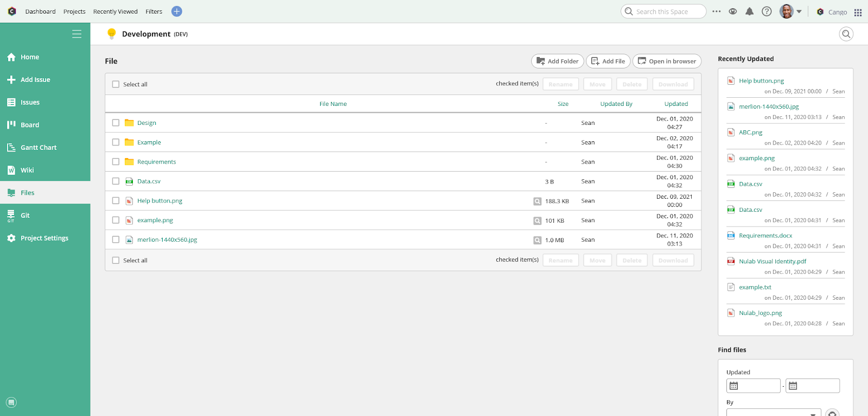Check the top Select all checkbox

116,84
